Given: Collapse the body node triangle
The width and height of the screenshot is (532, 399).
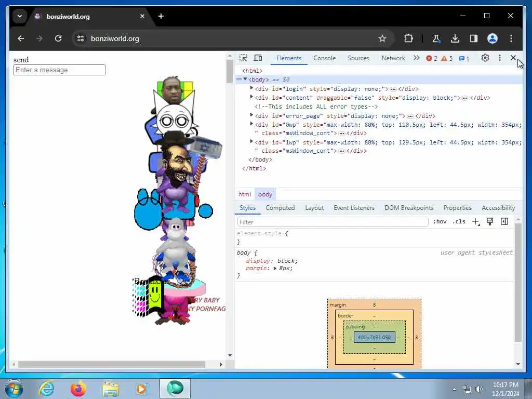Looking at the screenshot, I should (245, 79).
